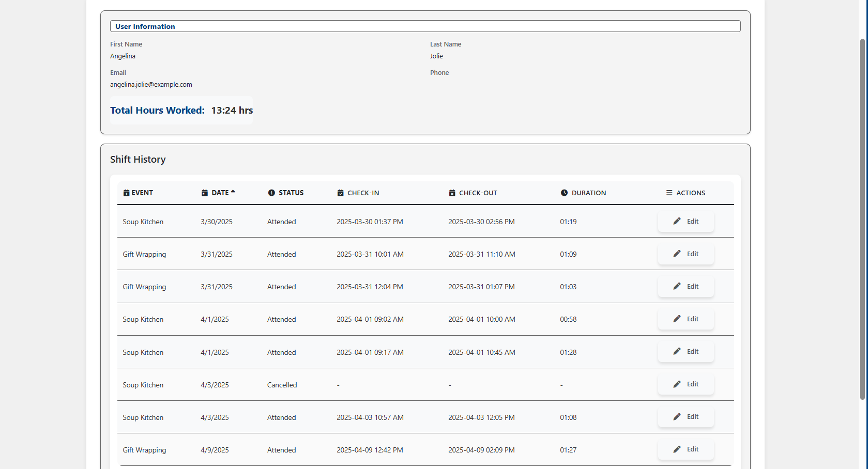Click Edit for Gift Wrapping on 4/9/2025
Screen dimensions: 868x469
click(x=686, y=449)
